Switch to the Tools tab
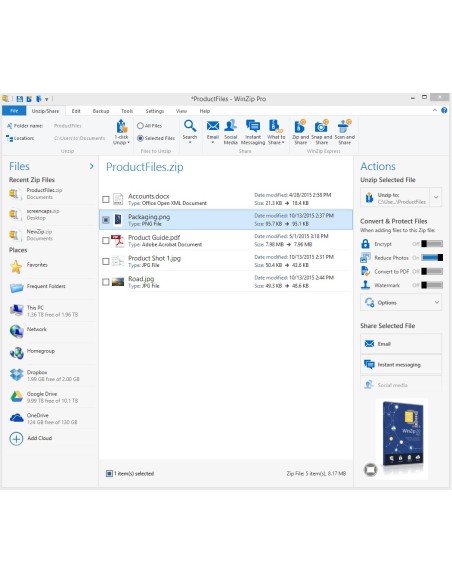This screenshot has height=584, width=452. [127, 111]
